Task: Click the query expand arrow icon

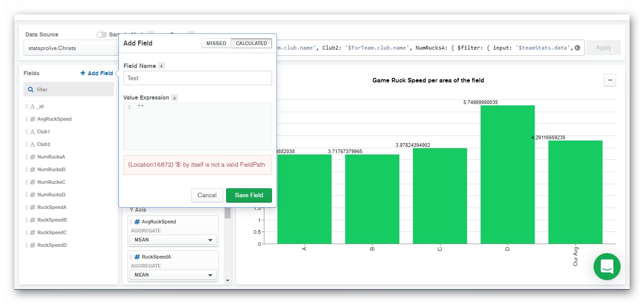Action: pyautogui.click(x=577, y=48)
